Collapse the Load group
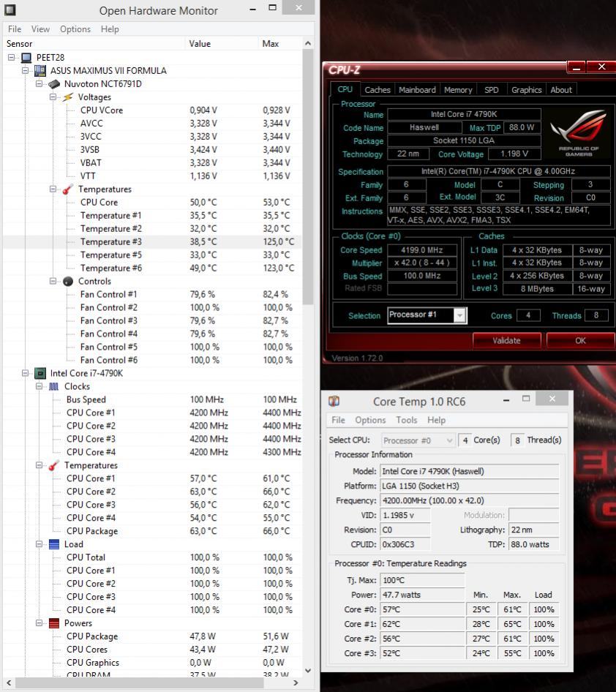The image size is (616, 692). (39, 544)
